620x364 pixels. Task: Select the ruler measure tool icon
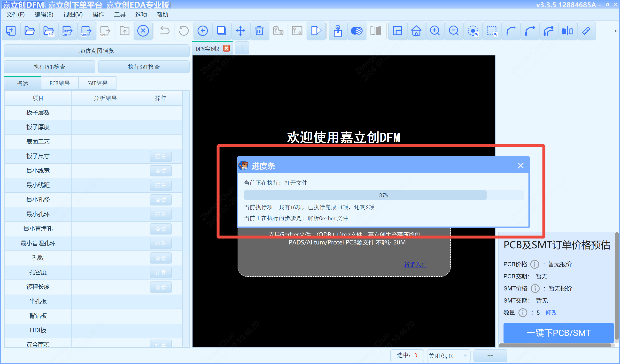pyautogui.click(x=586, y=31)
